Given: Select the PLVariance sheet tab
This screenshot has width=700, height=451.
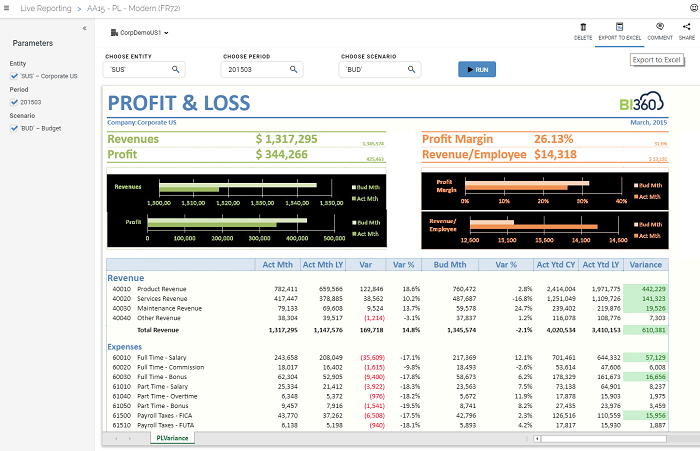Looking at the screenshot, I should point(171,438).
